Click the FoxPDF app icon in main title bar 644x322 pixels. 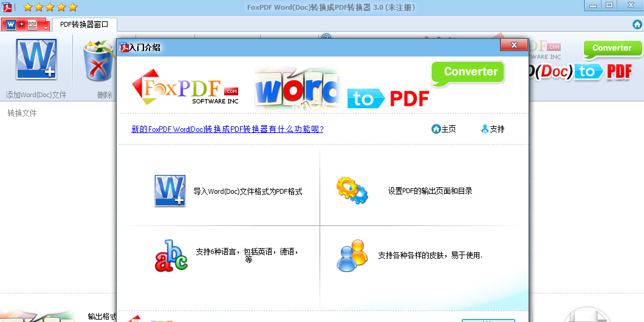pos(7,7)
